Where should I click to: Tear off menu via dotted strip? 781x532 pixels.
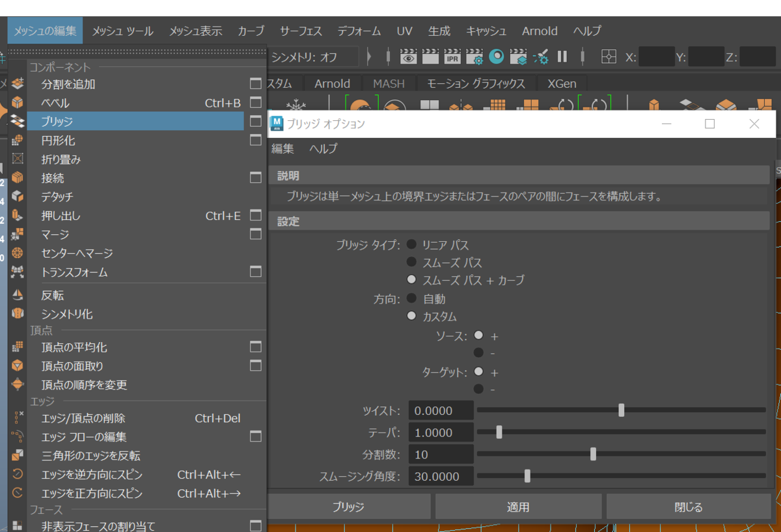point(137,51)
